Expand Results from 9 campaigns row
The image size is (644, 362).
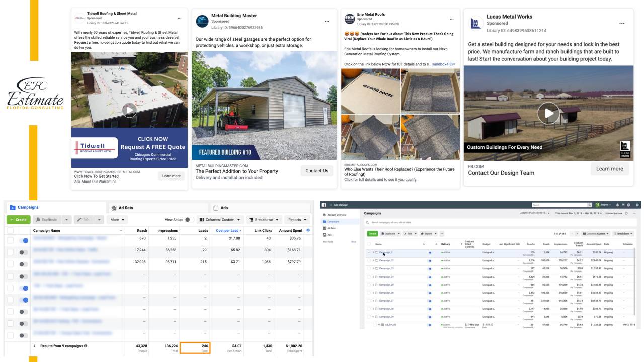35,346
